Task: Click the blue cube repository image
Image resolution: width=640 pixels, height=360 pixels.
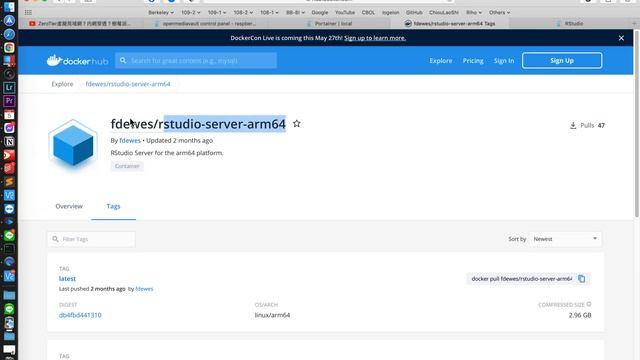Action: click(x=73, y=145)
